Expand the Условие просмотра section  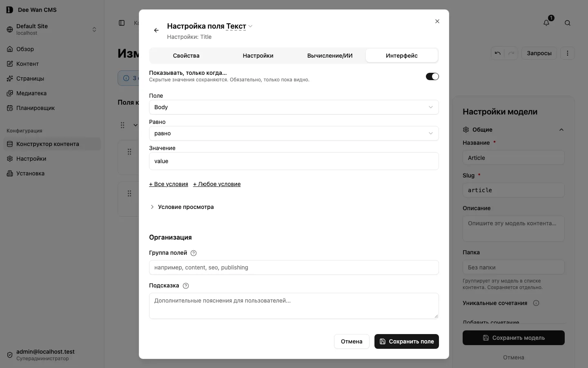182,207
